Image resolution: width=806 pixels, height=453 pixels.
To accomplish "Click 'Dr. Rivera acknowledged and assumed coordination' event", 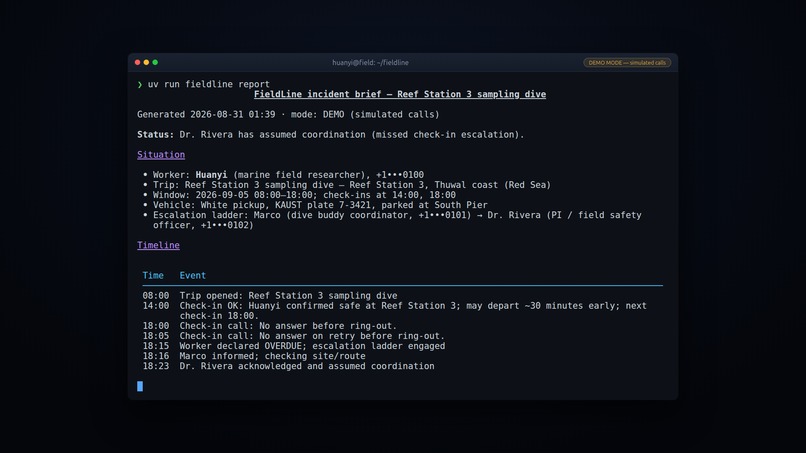I will [307, 366].
